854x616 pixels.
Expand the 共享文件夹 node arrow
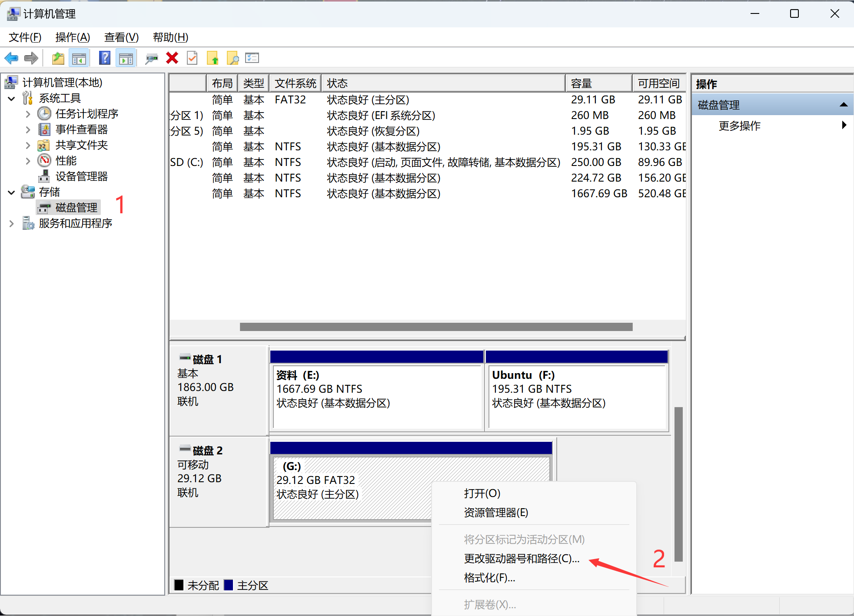28,145
